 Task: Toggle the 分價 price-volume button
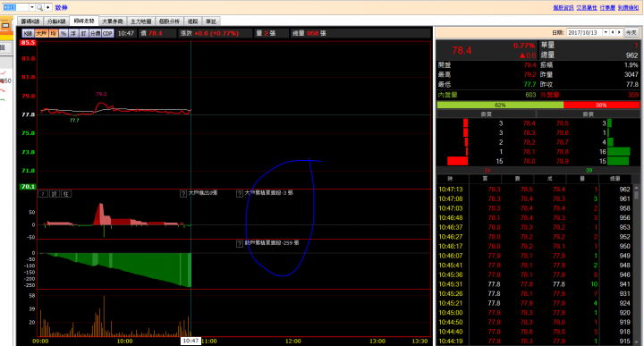(96, 33)
